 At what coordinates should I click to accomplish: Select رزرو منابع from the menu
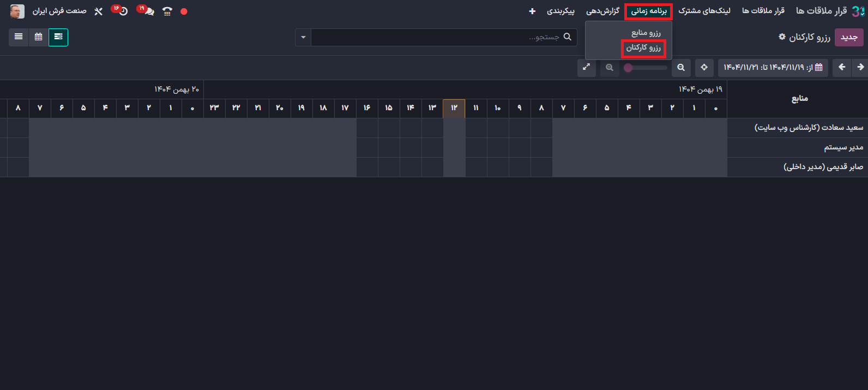click(646, 33)
